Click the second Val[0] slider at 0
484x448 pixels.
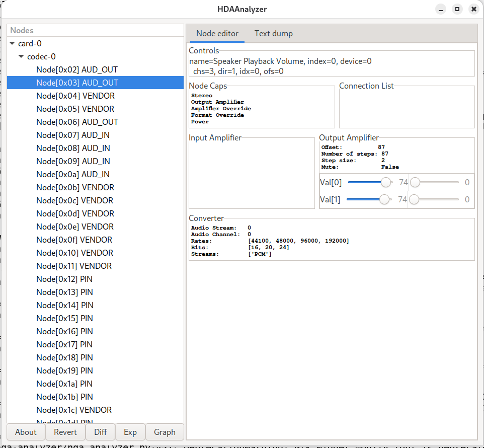click(414, 182)
